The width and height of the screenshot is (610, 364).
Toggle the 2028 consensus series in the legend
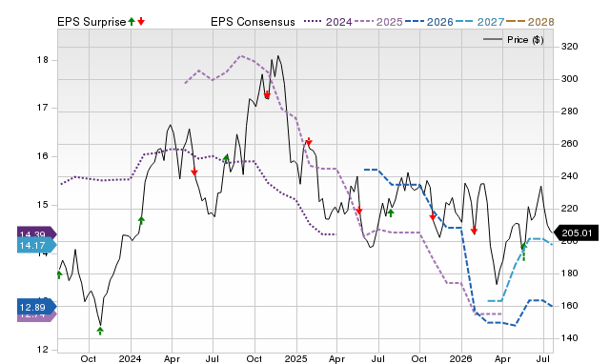530,22
